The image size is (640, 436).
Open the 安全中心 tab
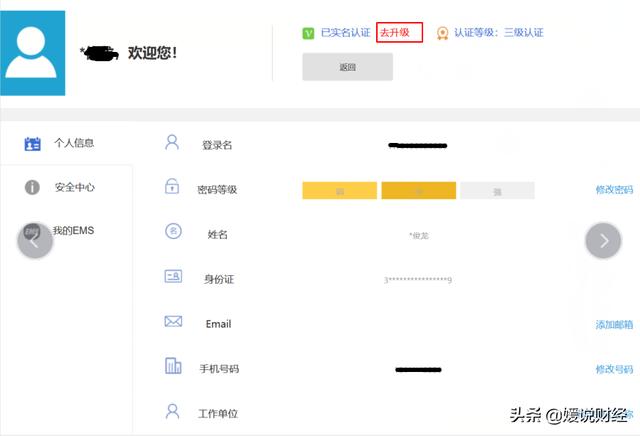point(74,187)
